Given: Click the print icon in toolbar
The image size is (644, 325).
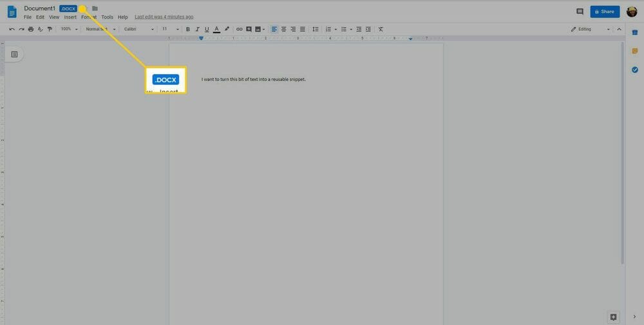Looking at the screenshot, I should pos(30,29).
